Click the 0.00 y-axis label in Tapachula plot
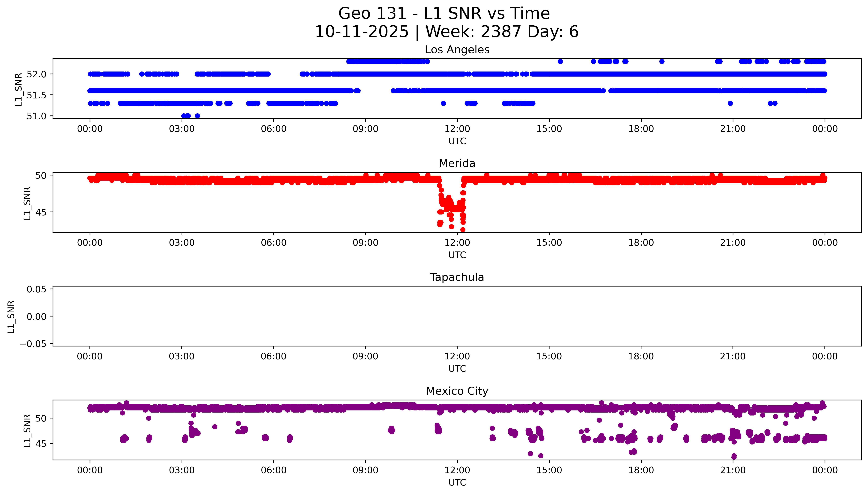Image resolution: width=868 pixels, height=494 pixels. (x=36, y=317)
